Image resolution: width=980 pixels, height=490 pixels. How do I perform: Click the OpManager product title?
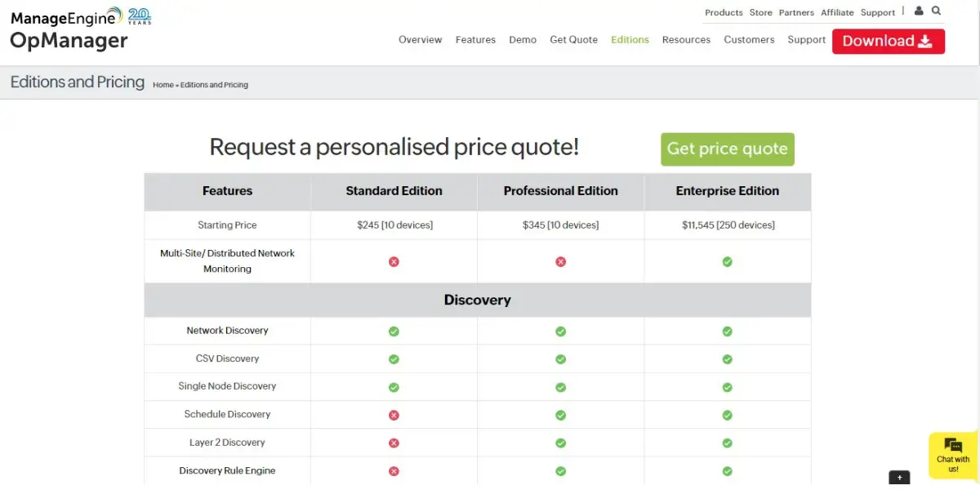coord(69,41)
